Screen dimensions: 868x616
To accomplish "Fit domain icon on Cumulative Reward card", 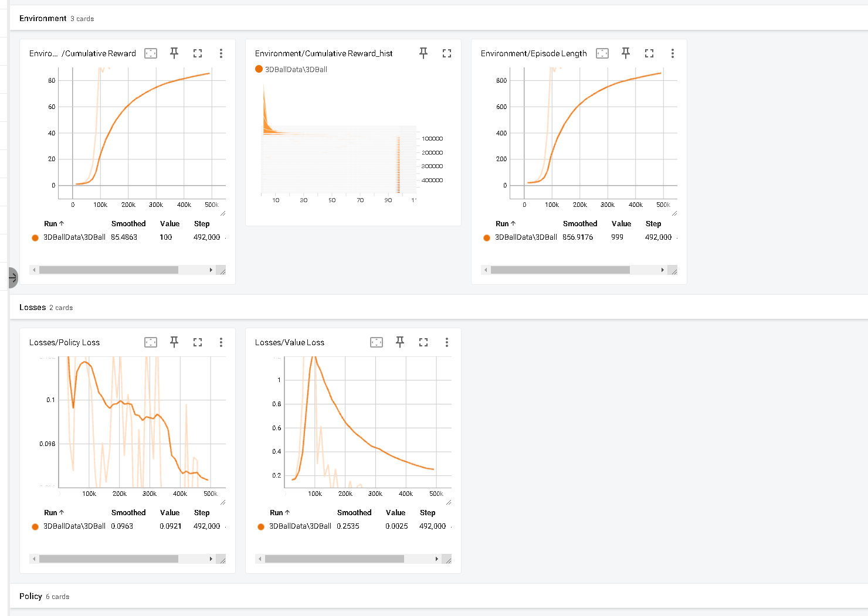I will click(x=151, y=53).
